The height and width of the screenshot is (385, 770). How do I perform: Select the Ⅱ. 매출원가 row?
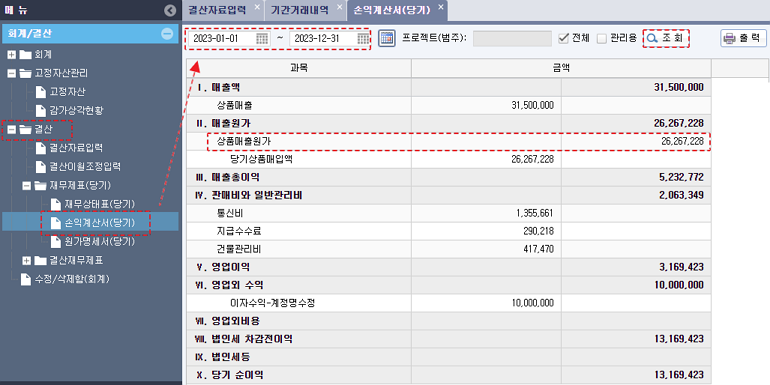(449, 123)
